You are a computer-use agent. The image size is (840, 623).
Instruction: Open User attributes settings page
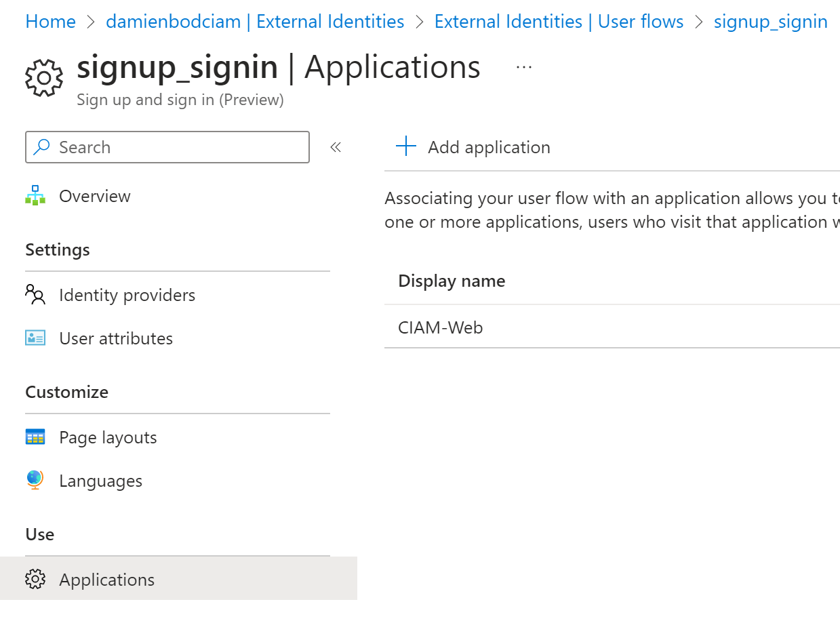(116, 338)
